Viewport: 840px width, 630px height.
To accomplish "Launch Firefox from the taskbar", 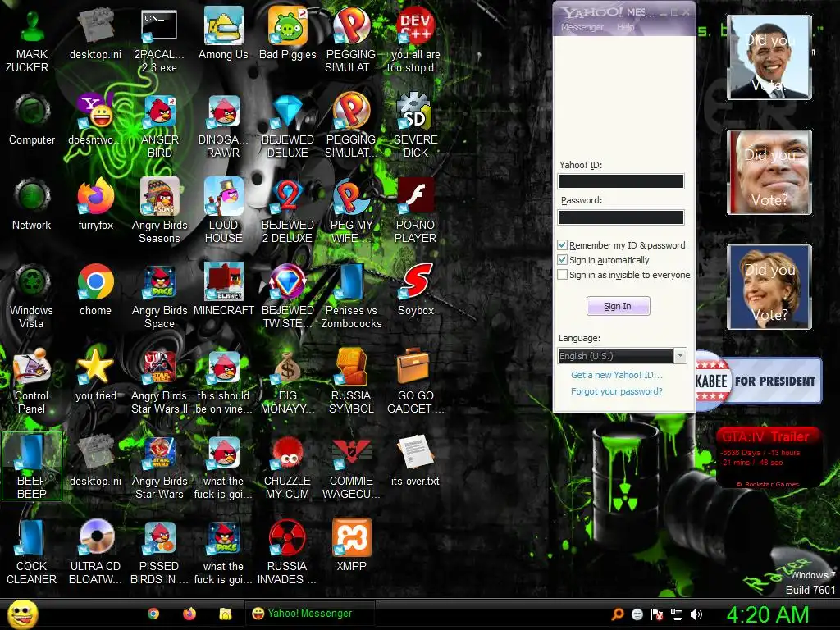I will coord(189,614).
